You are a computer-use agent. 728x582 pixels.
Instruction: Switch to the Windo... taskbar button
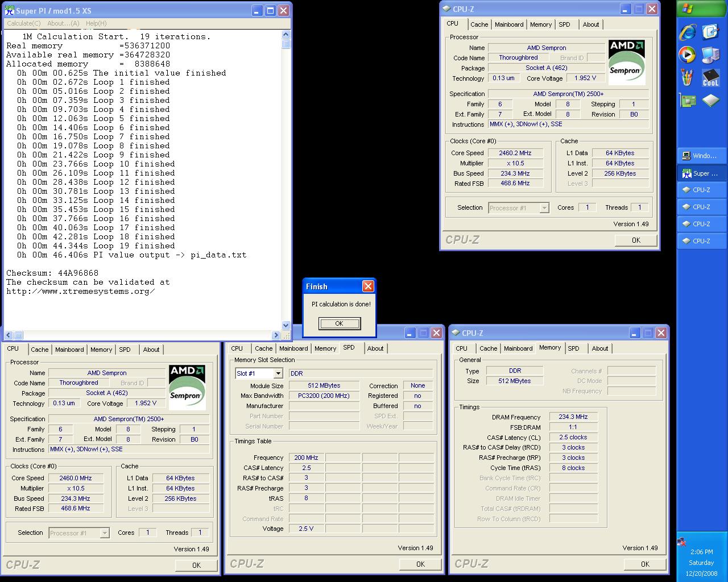point(702,156)
